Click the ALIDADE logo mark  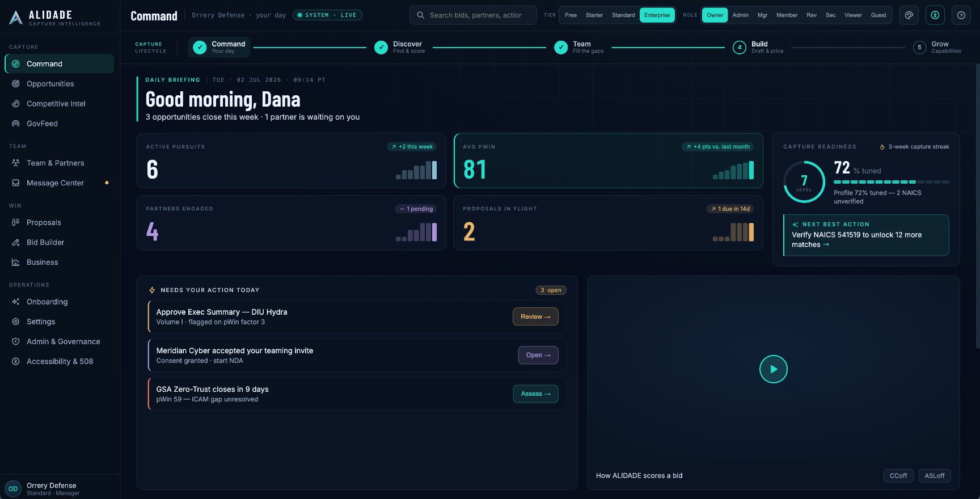point(16,18)
